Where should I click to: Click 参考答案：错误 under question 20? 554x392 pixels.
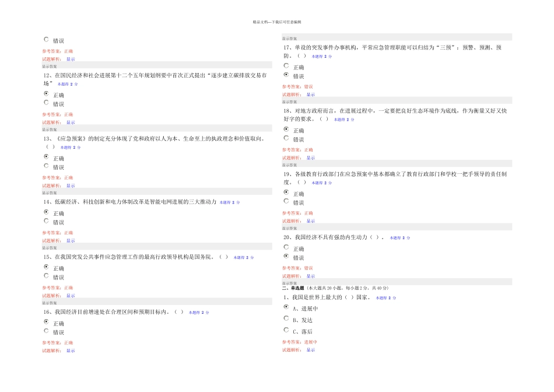(x=297, y=268)
